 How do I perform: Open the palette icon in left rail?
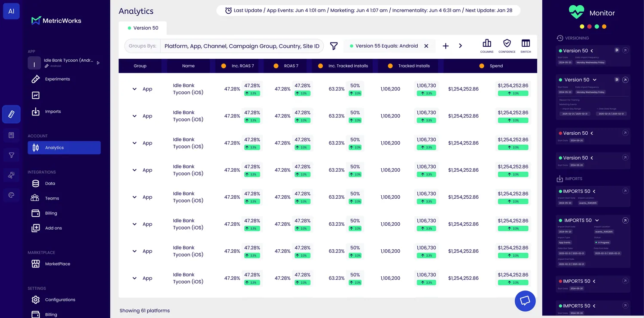coord(11,195)
